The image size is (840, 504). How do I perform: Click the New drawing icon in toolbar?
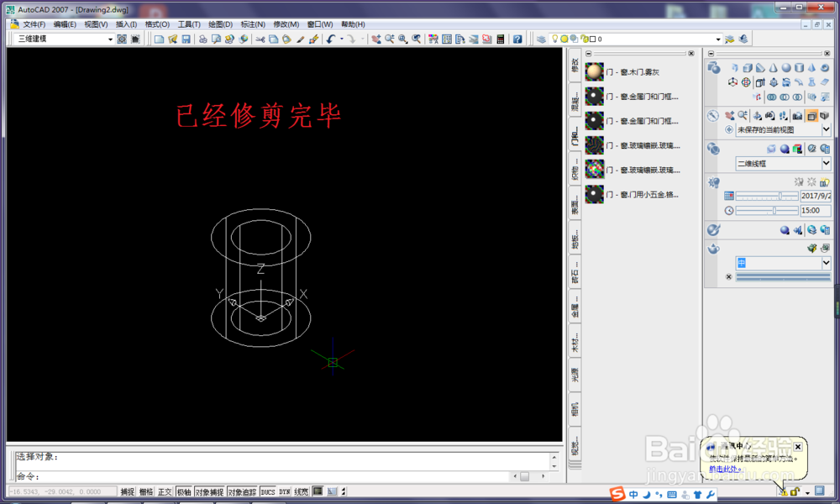[x=159, y=39]
